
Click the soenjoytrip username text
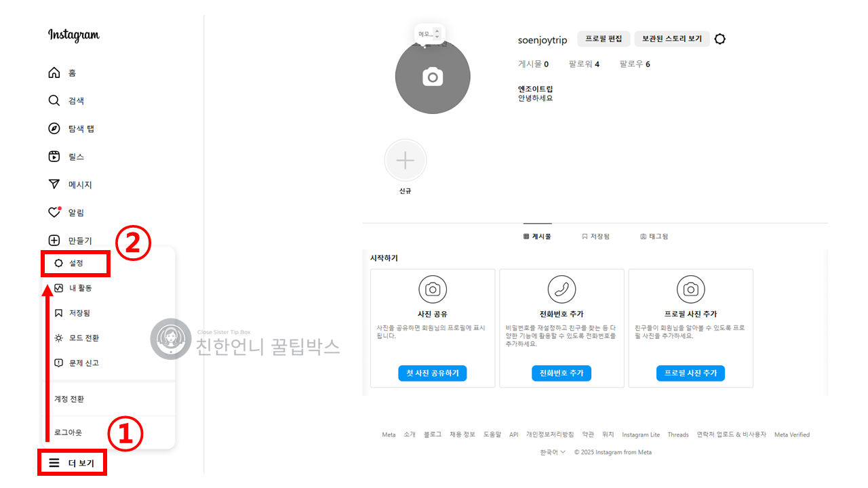pos(542,41)
